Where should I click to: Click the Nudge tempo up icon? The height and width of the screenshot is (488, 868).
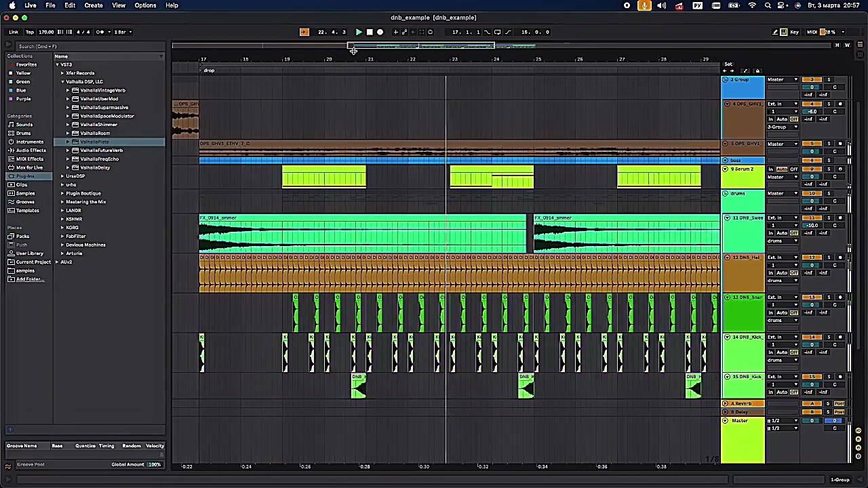68,32
